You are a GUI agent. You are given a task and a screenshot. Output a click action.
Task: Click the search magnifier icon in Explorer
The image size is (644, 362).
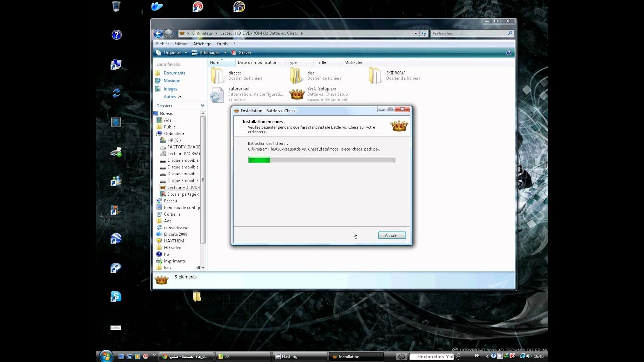[510, 33]
